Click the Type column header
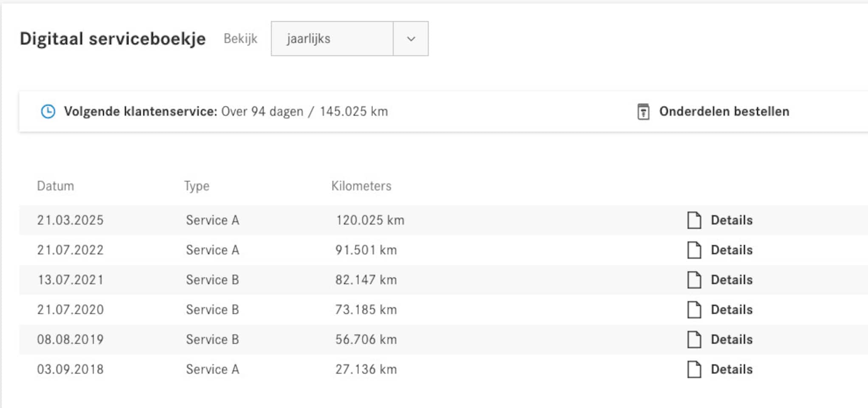Viewport: 868px width, 408px height. 197,186
